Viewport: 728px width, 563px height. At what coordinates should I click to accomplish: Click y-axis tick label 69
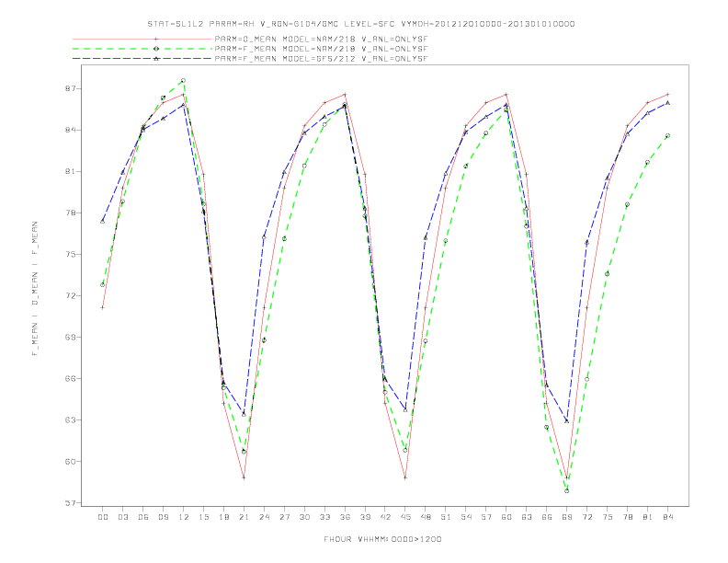coord(72,337)
